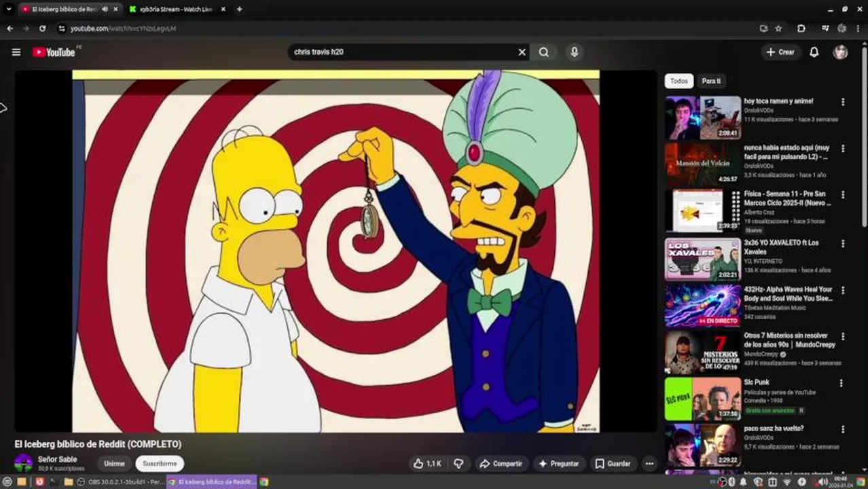Open the YouTube hamburger guide menu
The height and width of the screenshot is (489, 868).
click(x=16, y=52)
